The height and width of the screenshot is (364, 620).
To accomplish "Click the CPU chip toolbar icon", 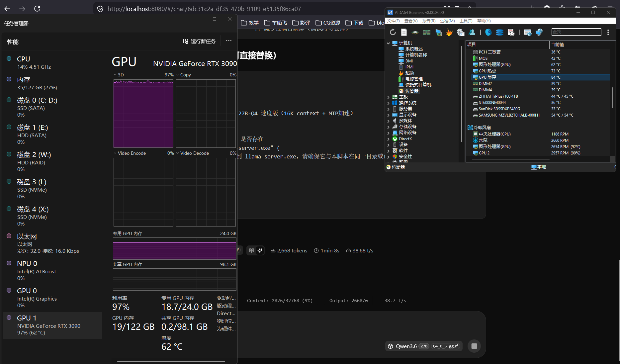I will pyautogui.click(x=415, y=32).
